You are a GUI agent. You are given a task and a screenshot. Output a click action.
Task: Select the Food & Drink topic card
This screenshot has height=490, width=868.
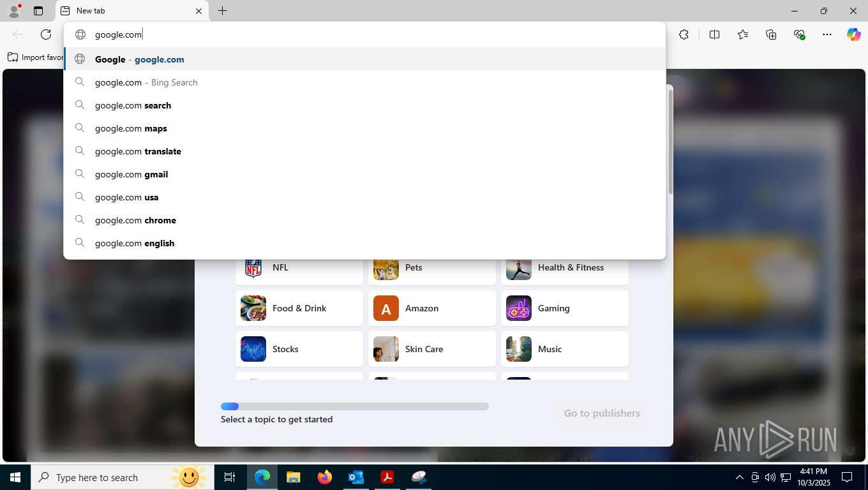click(299, 308)
